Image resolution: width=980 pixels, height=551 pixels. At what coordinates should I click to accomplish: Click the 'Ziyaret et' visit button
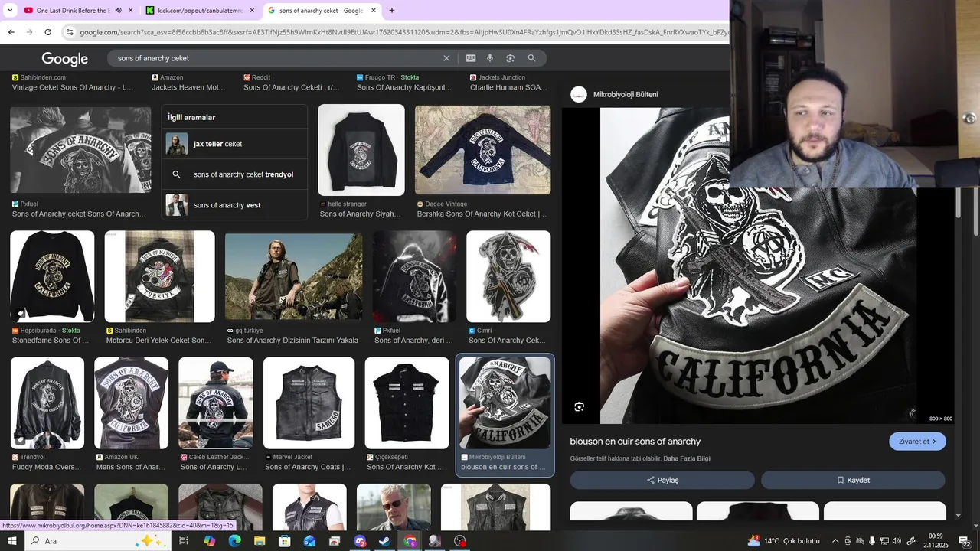pos(917,442)
